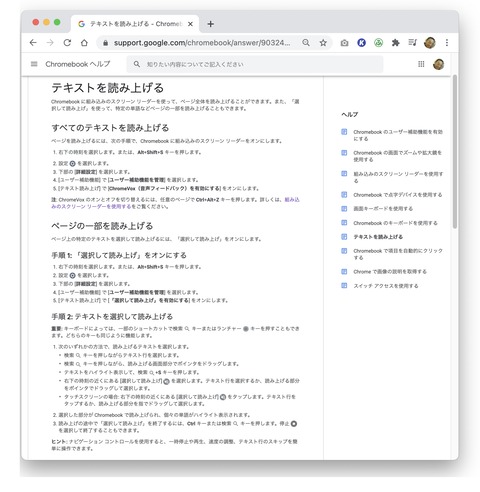Screen dimensions: 480x492
Task: Click the heading 手順 1: 「選択して読み上げ」をオンにする
Action: 119,255
